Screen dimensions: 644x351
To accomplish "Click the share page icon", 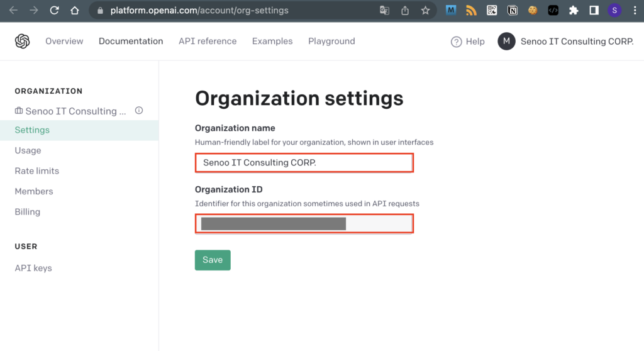I will tap(405, 10).
